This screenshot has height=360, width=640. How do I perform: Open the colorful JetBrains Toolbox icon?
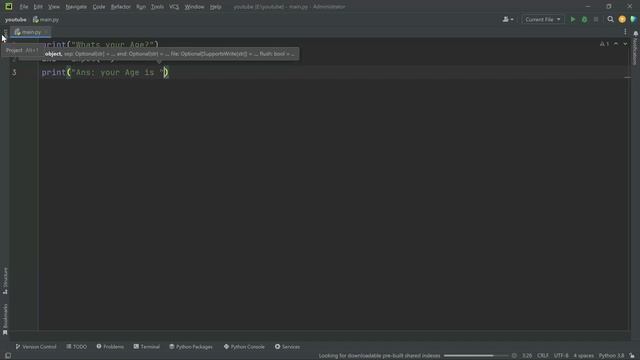coord(633,19)
